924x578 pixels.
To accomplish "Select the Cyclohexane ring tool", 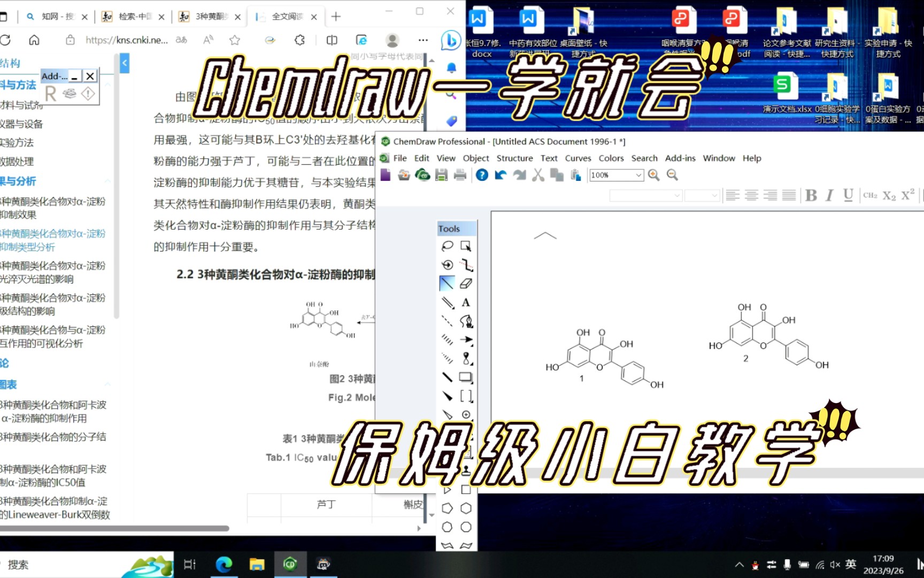I will (x=466, y=508).
